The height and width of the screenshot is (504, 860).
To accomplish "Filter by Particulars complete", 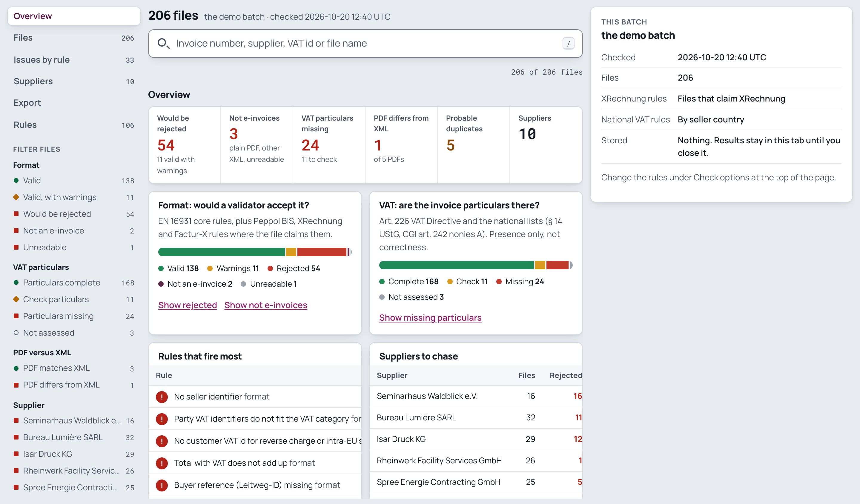I will (x=74, y=282).
